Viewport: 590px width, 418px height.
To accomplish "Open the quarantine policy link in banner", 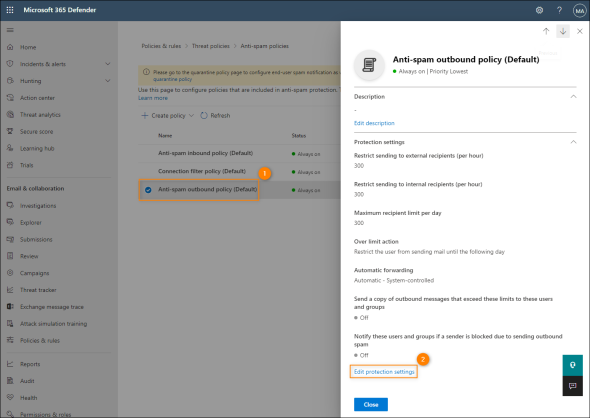I will pyautogui.click(x=172, y=79).
